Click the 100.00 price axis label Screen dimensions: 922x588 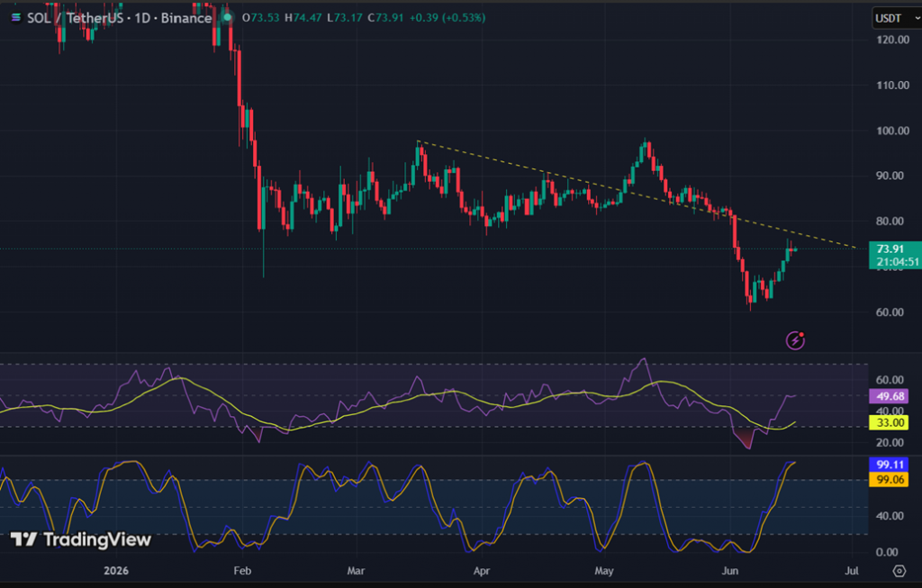(x=892, y=131)
